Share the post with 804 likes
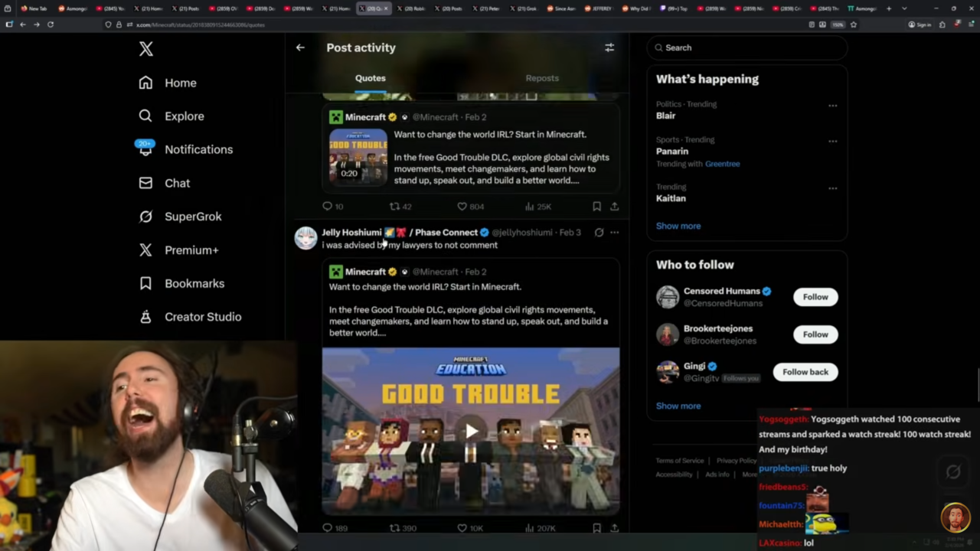980x551 pixels. tap(614, 207)
